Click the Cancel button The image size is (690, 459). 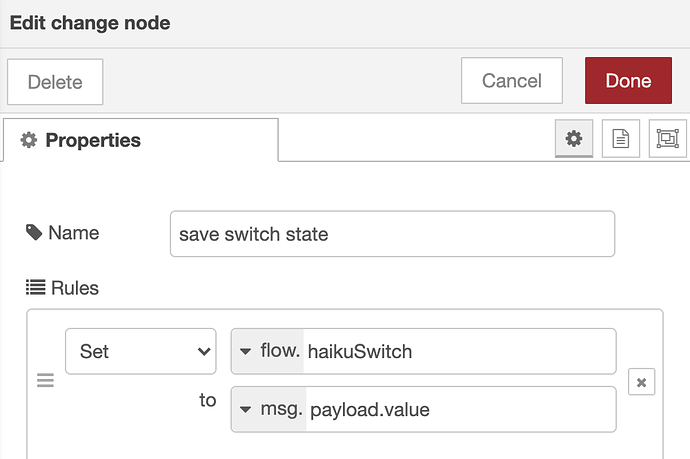[512, 81]
